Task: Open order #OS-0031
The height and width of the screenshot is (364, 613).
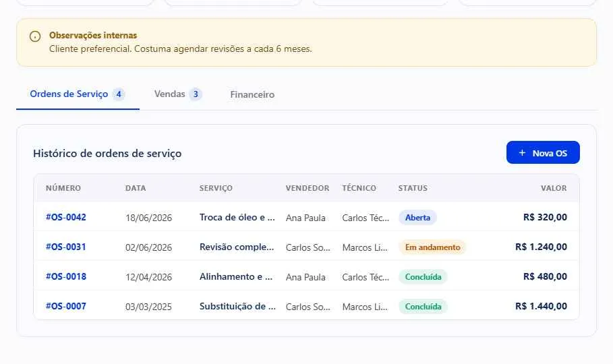Action: [65, 247]
